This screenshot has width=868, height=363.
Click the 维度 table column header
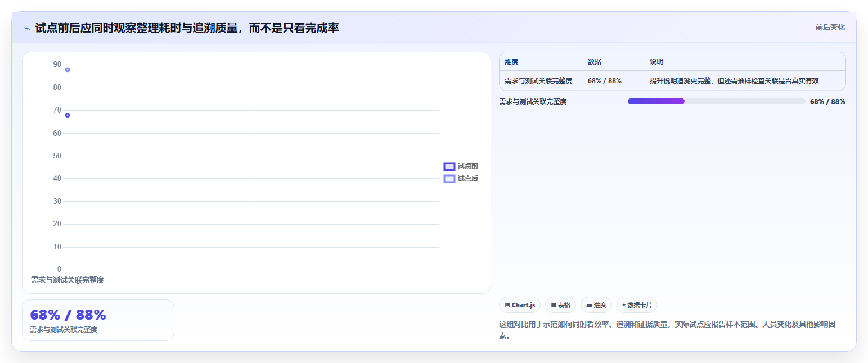pos(511,62)
